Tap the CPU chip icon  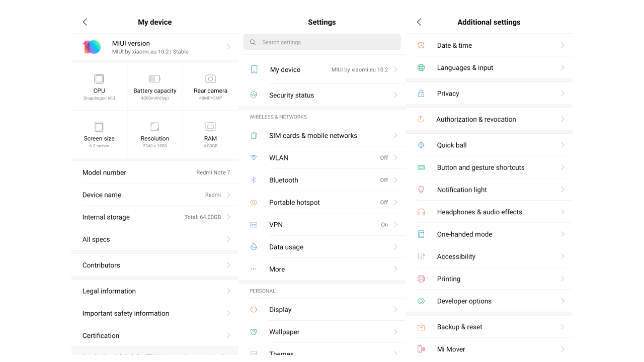click(99, 79)
